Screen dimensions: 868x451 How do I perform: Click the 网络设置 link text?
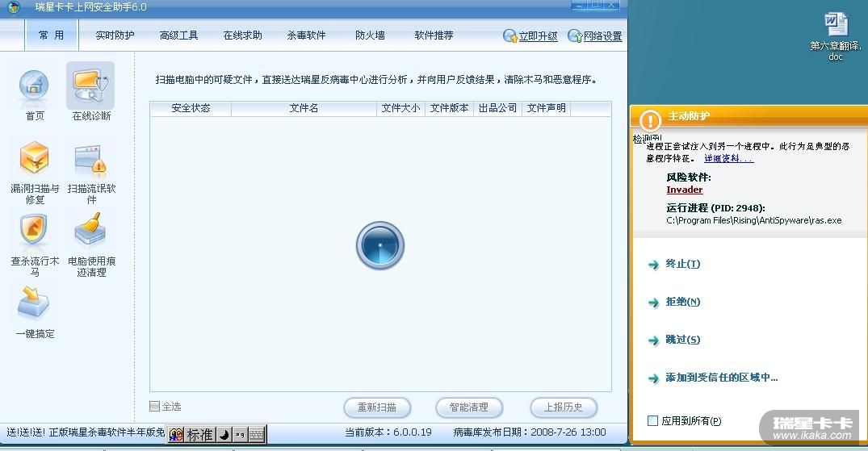tap(603, 36)
